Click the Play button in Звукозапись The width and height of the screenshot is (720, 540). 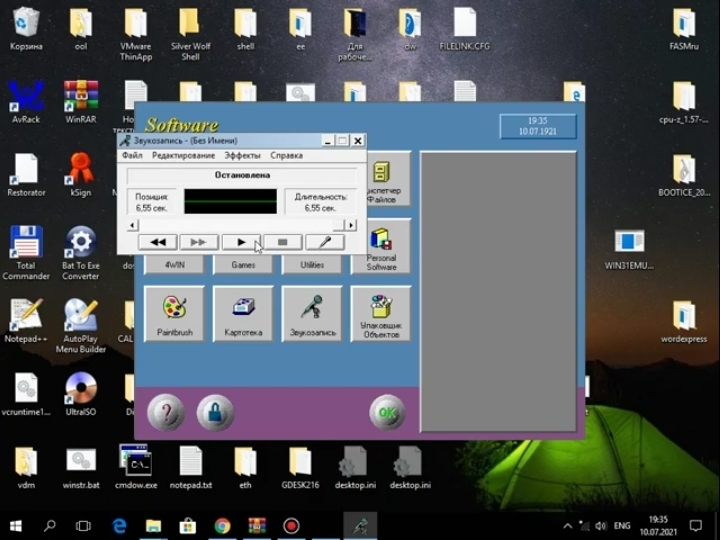click(241, 242)
